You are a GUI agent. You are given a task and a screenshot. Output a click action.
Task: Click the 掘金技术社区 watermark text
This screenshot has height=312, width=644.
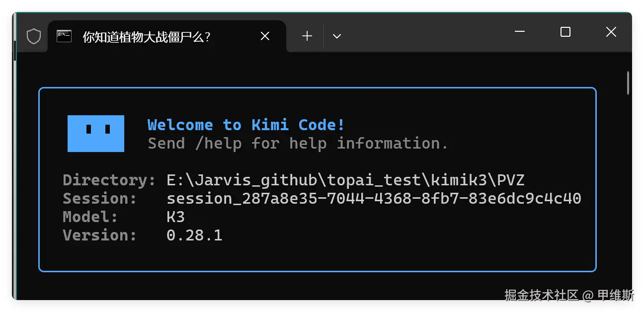click(x=542, y=295)
